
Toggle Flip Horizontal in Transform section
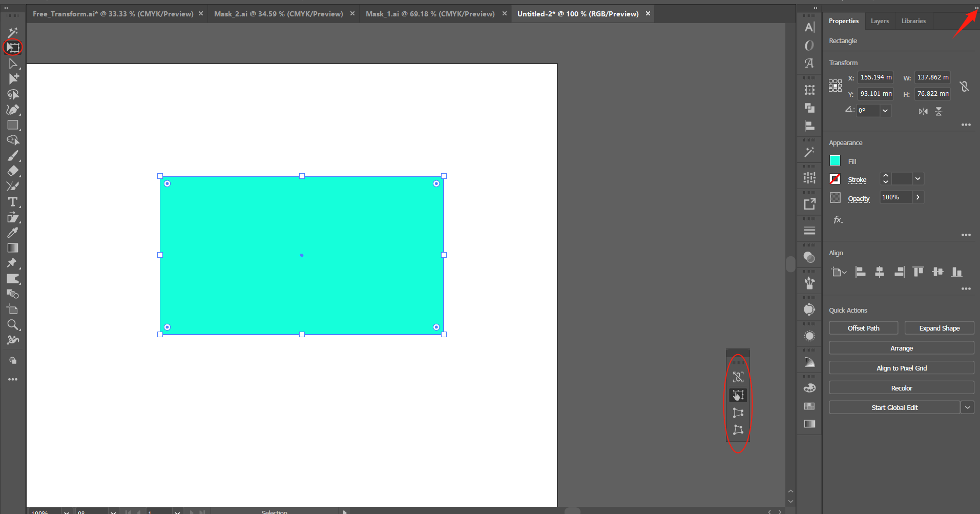pos(923,111)
